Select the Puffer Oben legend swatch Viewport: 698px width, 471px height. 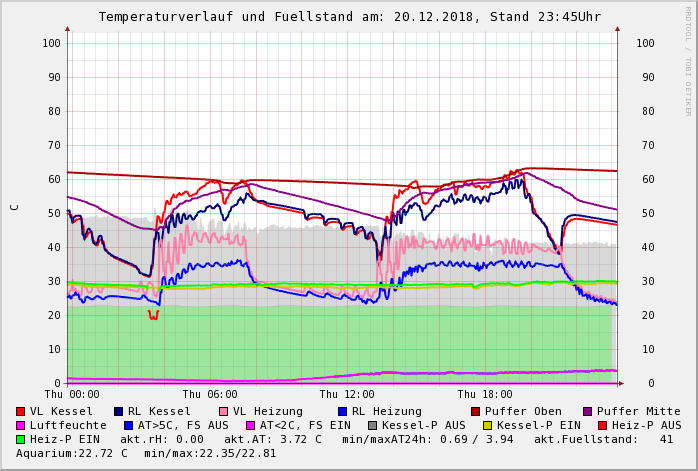pyautogui.click(x=476, y=412)
